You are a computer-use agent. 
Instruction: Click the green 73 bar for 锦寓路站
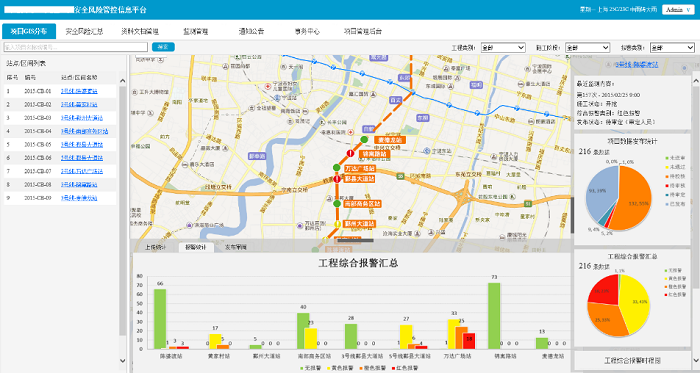[x=494, y=315]
